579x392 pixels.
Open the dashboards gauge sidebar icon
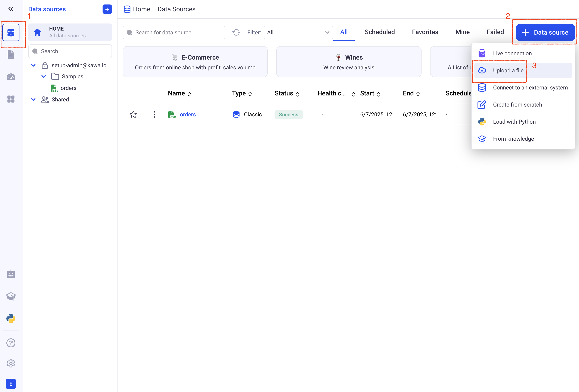pyautogui.click(x=11, y=77)
